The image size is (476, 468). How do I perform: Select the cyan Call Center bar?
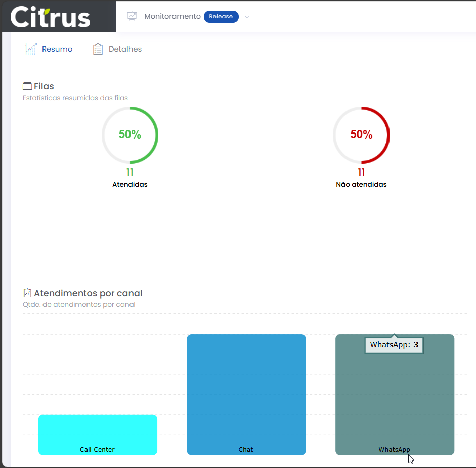(x=98, y=432)
